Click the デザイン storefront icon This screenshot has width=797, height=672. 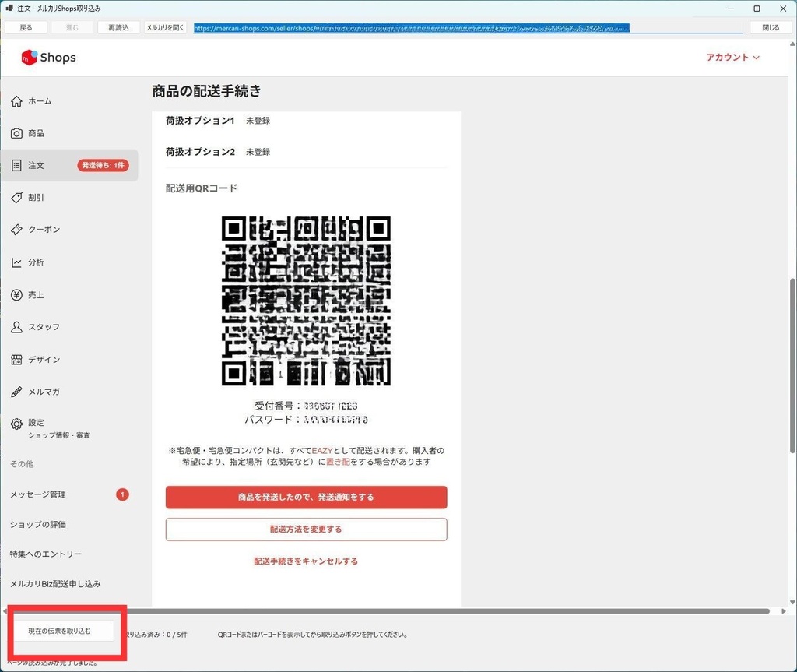tap(17, 360)
